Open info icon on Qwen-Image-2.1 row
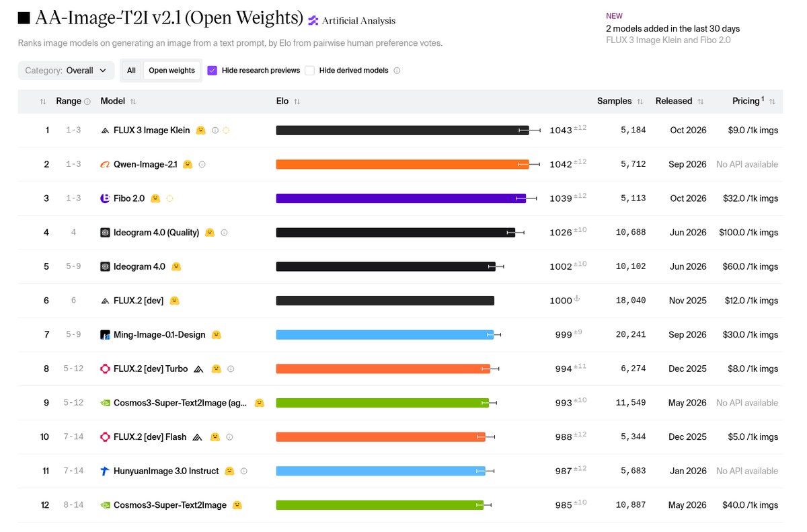 pos(202,164)
